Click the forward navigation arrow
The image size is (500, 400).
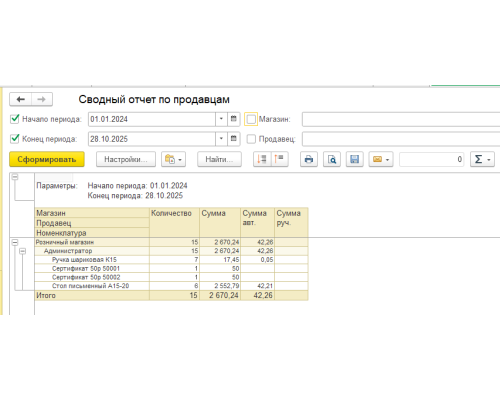pyautogui.click(x=42, y=99)
